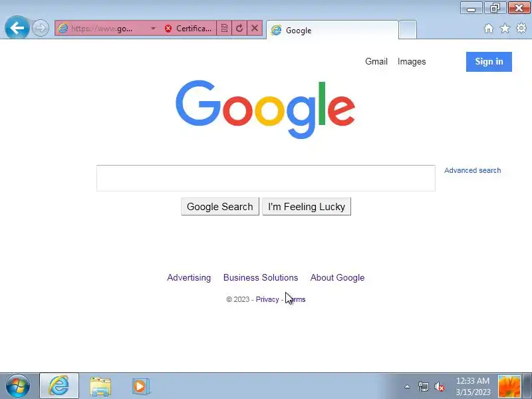The height and width of the screenshot is (399, 532).
Task: Open the About Google link
Action: click(337, 277)
